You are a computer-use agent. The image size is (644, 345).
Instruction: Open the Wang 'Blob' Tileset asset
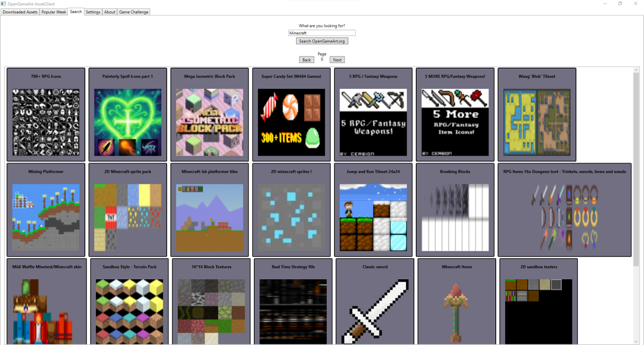point(537,114)
